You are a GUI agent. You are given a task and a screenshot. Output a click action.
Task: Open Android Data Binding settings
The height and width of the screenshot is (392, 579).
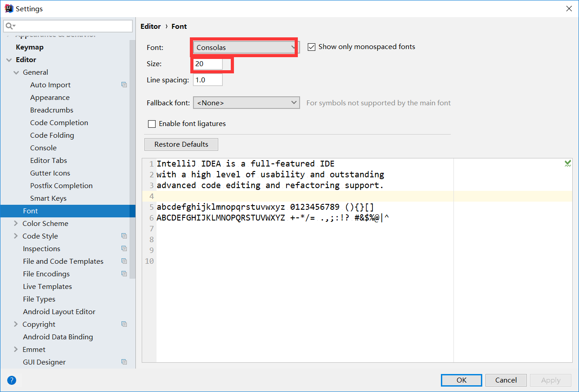[58, 337]
